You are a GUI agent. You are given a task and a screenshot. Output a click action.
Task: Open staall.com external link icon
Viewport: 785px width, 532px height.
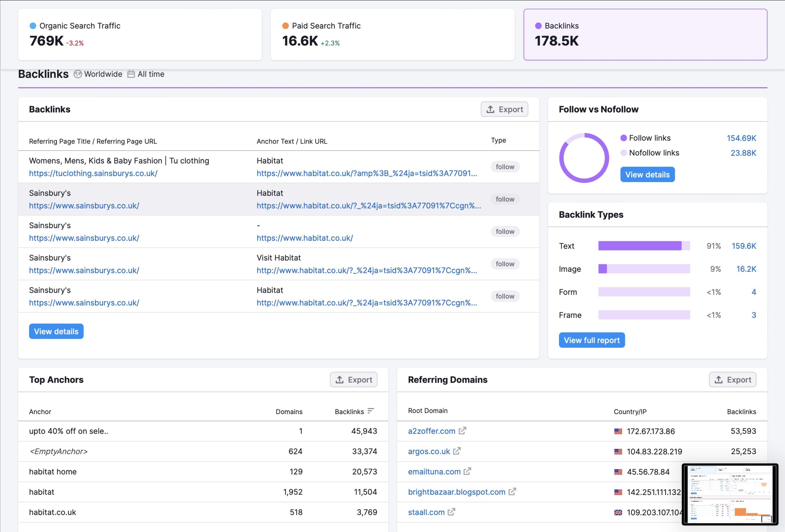coord(452,512)
